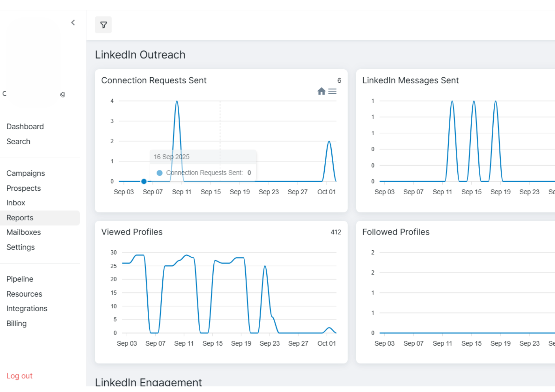Navigate to Integrations
Image resolution: width=555 pixels, height=392 pixels.
point(27,309)
